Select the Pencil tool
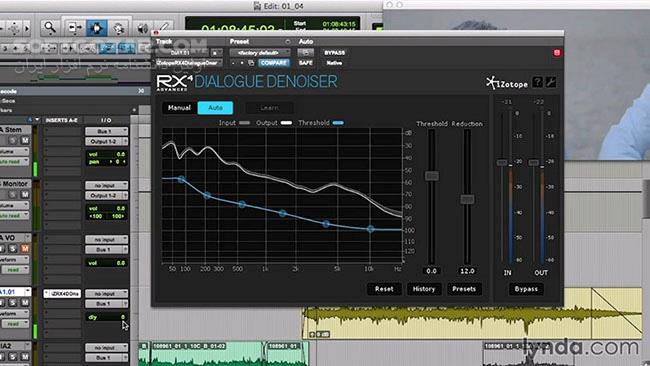This screenshot has width=650, height=366. click(163, 27)
